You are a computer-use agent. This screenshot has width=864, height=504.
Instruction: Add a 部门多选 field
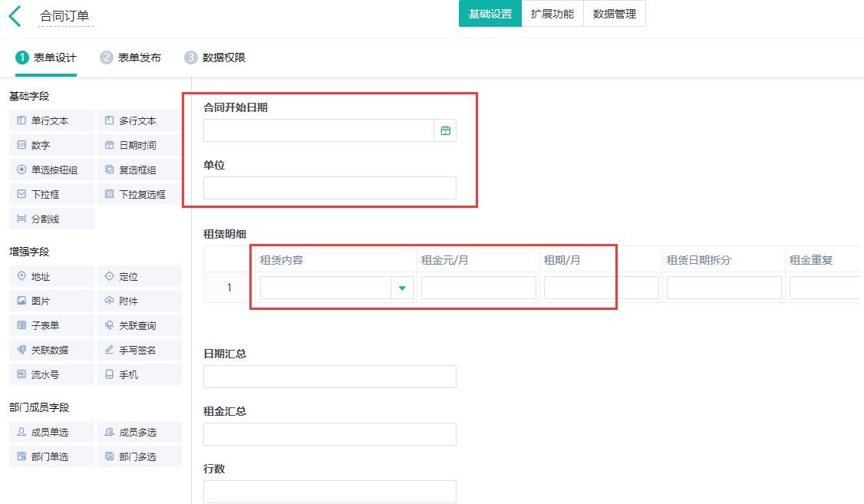pos(140,456)
